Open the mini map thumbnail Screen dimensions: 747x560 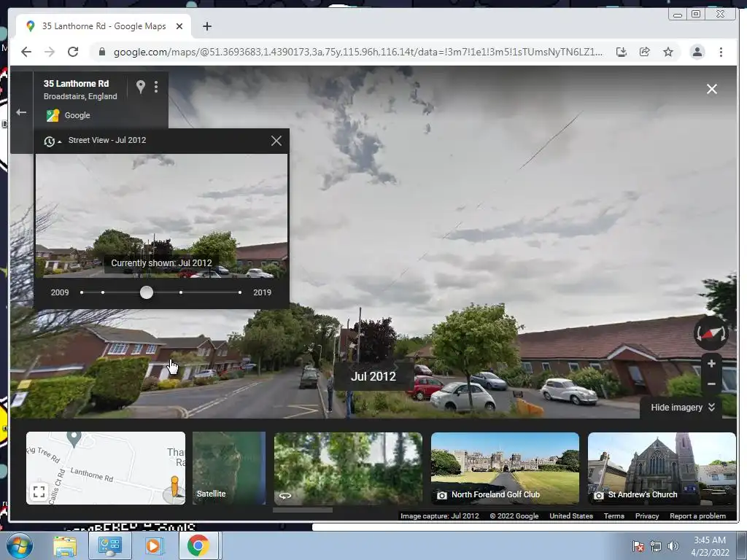pos(106,467)
